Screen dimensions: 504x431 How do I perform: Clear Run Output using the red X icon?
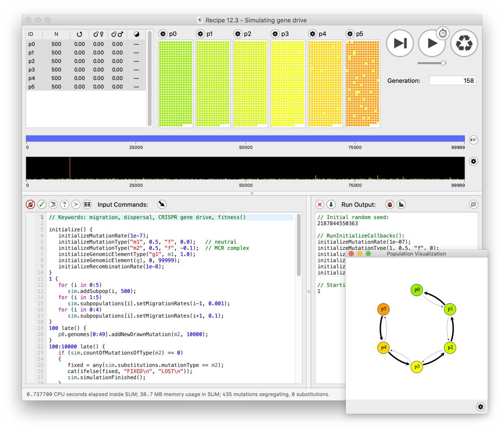(320, 204)
